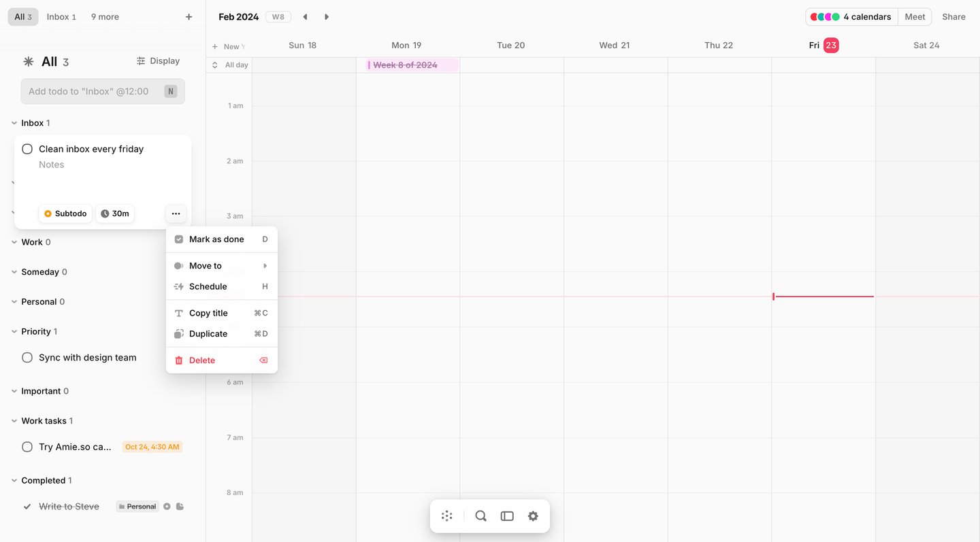Uncheck the completed "Write to Steve" todo
This screenshot has height=542, width=980.
[x=27, y=506]
